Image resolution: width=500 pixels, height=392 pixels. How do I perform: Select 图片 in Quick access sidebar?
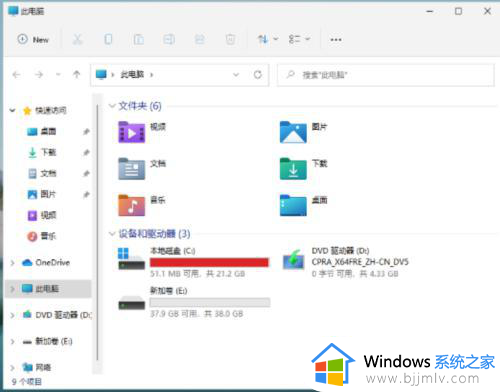41,194
